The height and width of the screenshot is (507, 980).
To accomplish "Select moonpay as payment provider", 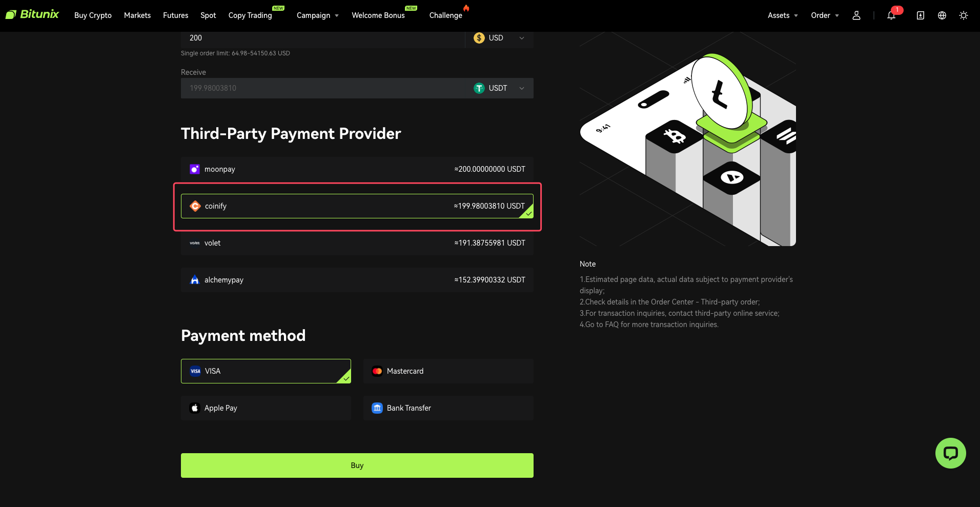I will point(357,169).
